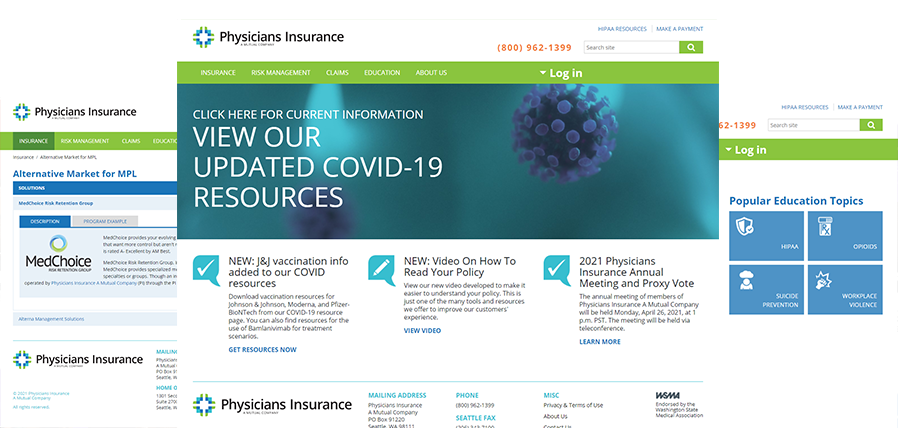Click the '2021 Physicians Insurance Annual Meeting' headline
The height and width of the screenshot is (428, 898).
[636, 272]
